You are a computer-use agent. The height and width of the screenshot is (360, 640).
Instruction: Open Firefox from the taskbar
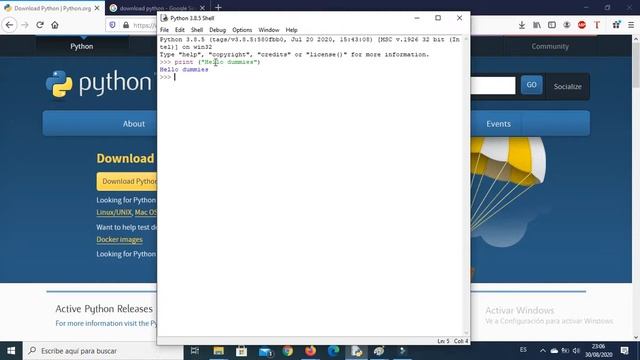[x=311, y=351]
